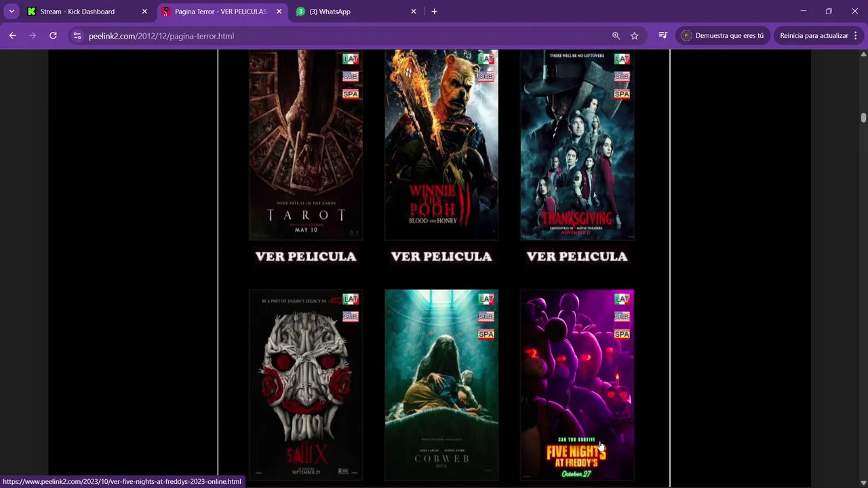Image resolution: width=868 pixels, height=488 pixels.
Task: Click the LAT badge on Five Nights at Freddy's
Action: [x=622, y=299]
